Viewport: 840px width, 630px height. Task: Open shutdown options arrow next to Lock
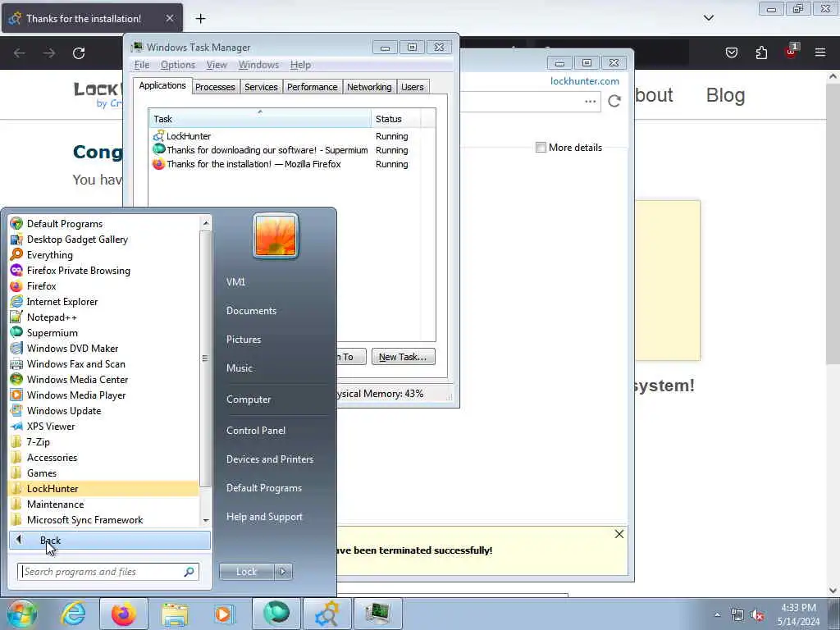[x=283, y=572]
